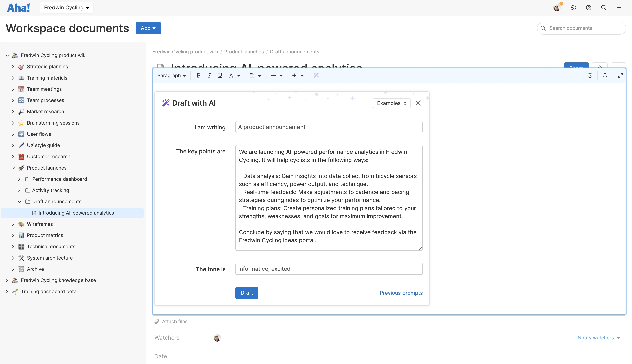This screenshot has height=364, width=632.
Task: Open the Paragraph style dropdown
Action: coord(171,75)
